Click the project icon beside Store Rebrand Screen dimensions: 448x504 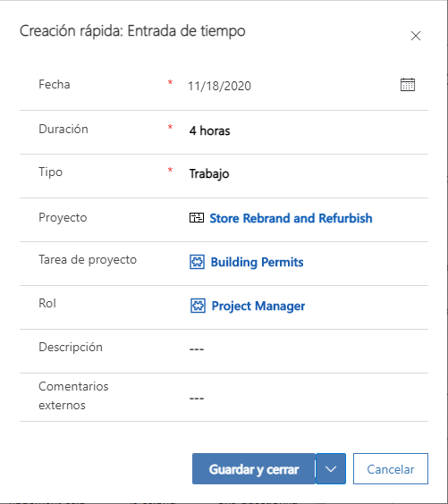(197, 218)
